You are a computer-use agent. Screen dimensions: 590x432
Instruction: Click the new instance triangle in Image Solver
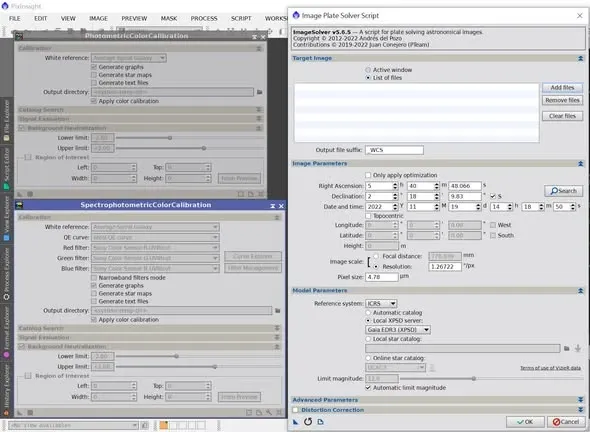click(296, 422)
